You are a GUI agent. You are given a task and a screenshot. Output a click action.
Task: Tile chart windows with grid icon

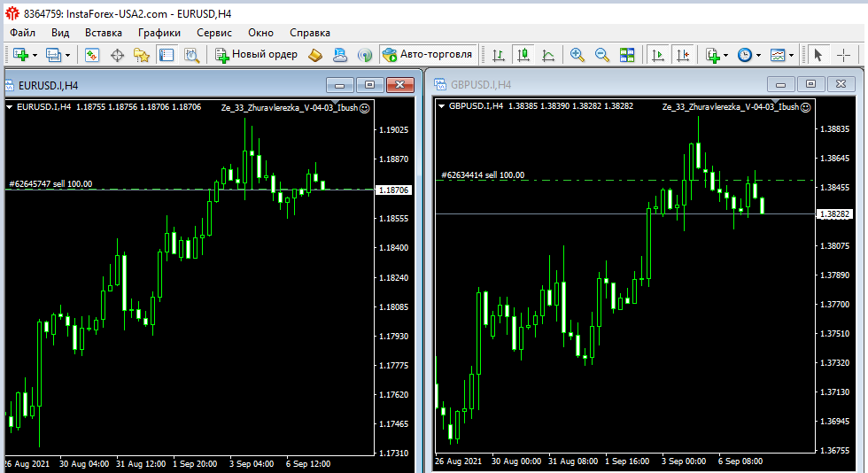[627, 55]
